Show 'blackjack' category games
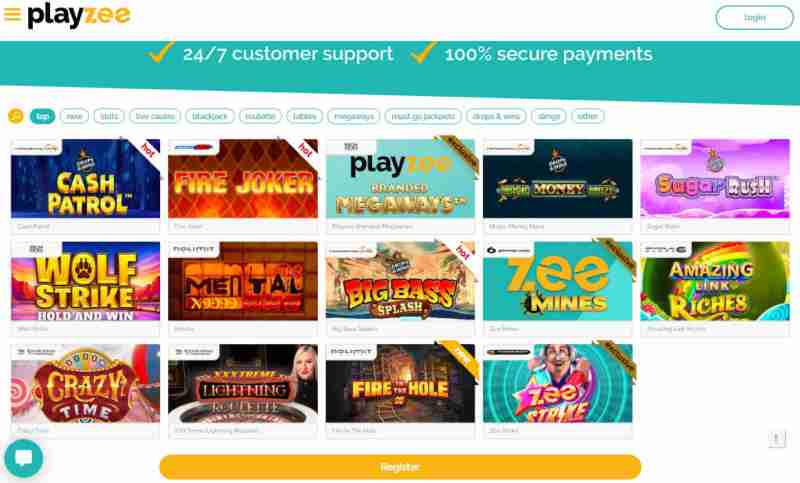 [210, 116]
